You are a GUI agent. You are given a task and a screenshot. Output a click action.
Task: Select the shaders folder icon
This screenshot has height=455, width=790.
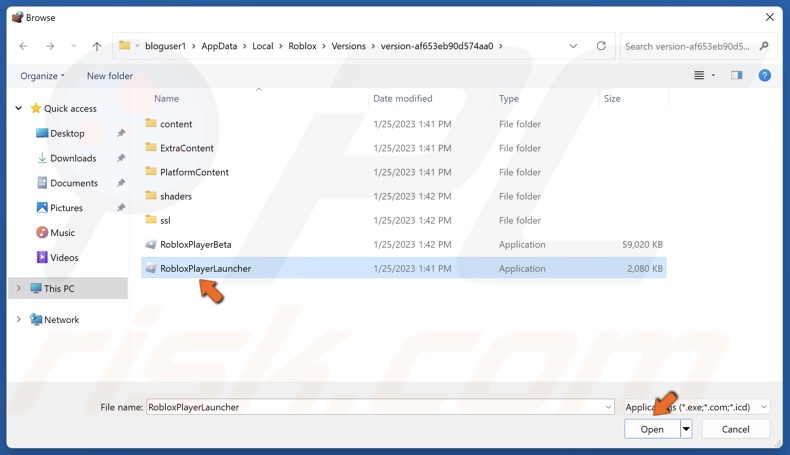click(x=151, y=196)
